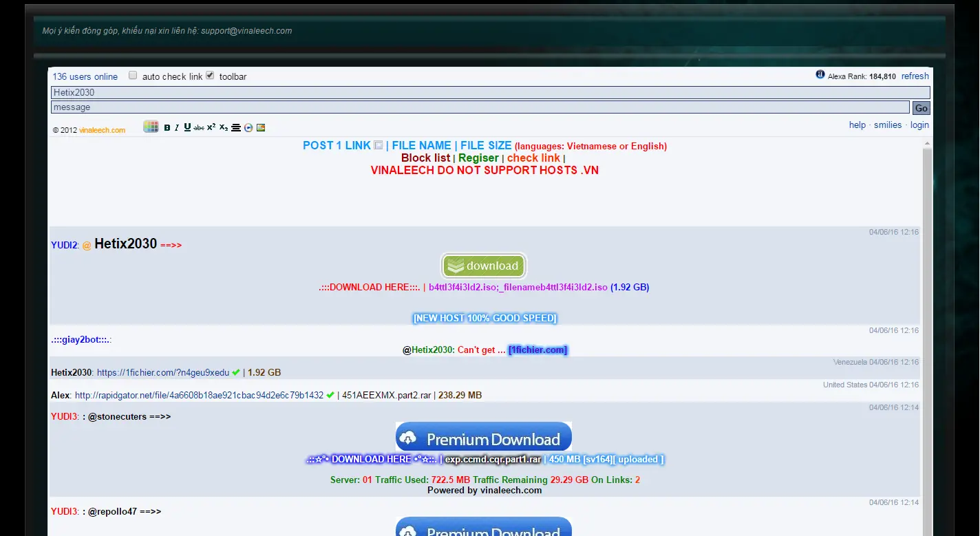Click the YUDI2 username
Viewport: 980px width, 536px height.
[x=65, y=245]
